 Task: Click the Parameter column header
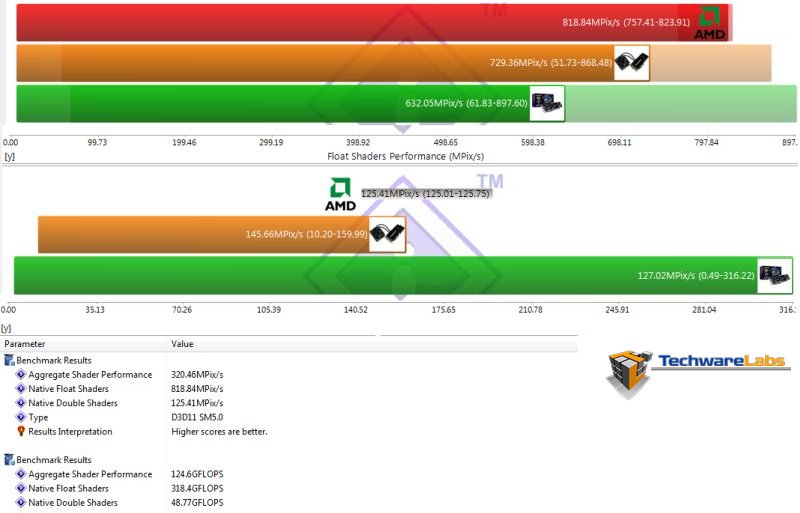(24, 344)
